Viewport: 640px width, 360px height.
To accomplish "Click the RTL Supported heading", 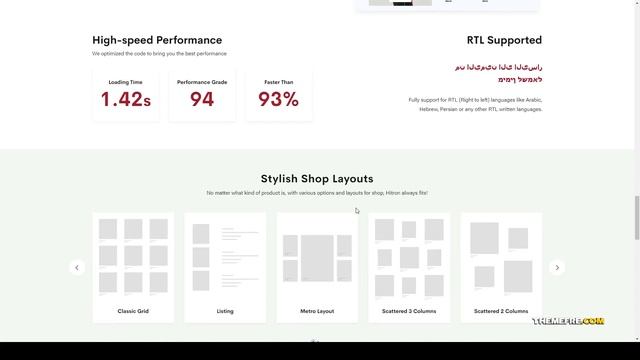I will pos(504,40).
